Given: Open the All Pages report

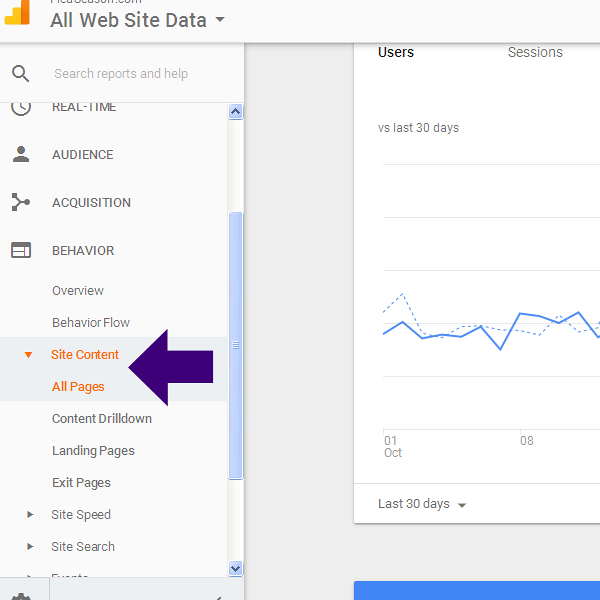Looking at the screenshot, I should click(x=78, y=387).
